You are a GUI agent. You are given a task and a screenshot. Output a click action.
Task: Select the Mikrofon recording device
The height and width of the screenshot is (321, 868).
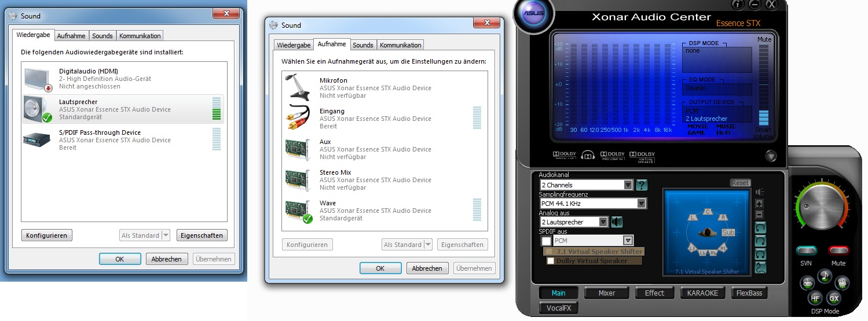click(x=385, y=87)
